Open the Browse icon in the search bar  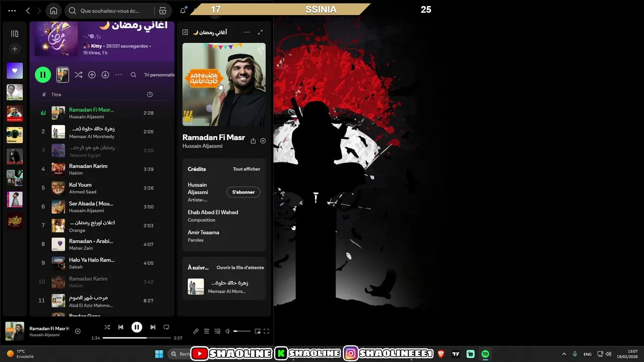pyautogui.click(x=163, y=11)
